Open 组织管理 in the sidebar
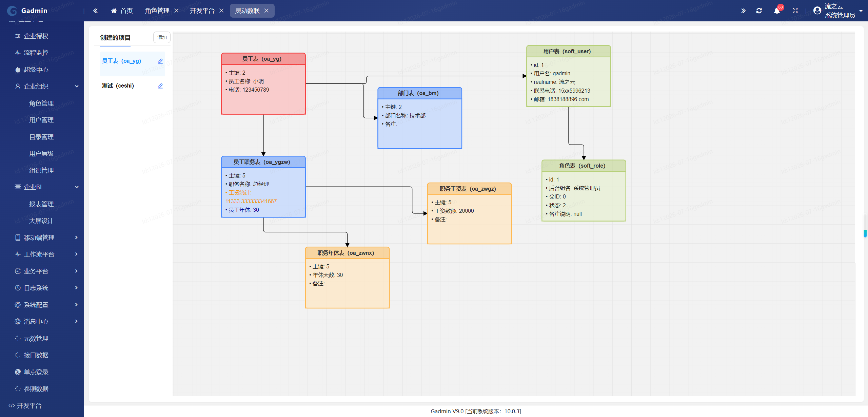This screenshot has height=417, width=868. [41, 170]
